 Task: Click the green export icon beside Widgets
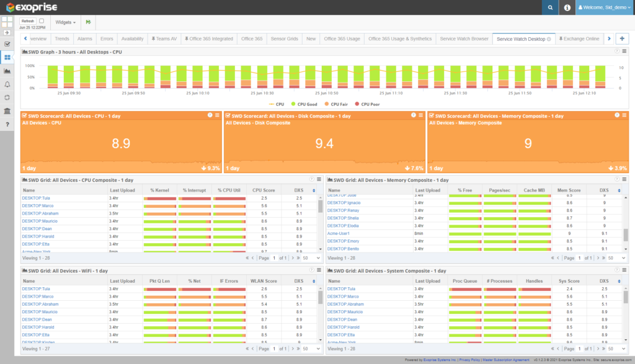[89, 22]
